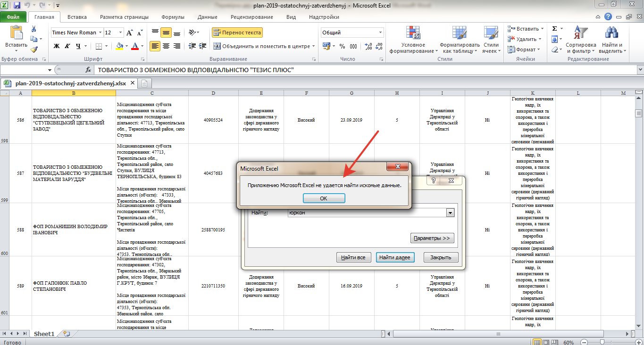Click the Закрыть button in Find dialog
This screenshot has height=345, width=644.
pyautogui.click(x=441, y=257)
